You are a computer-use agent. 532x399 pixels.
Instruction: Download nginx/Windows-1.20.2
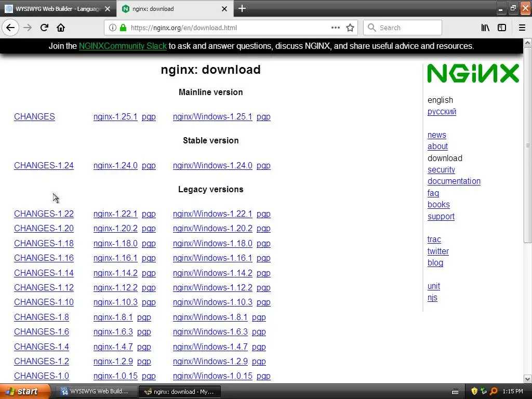pos(212,229)
